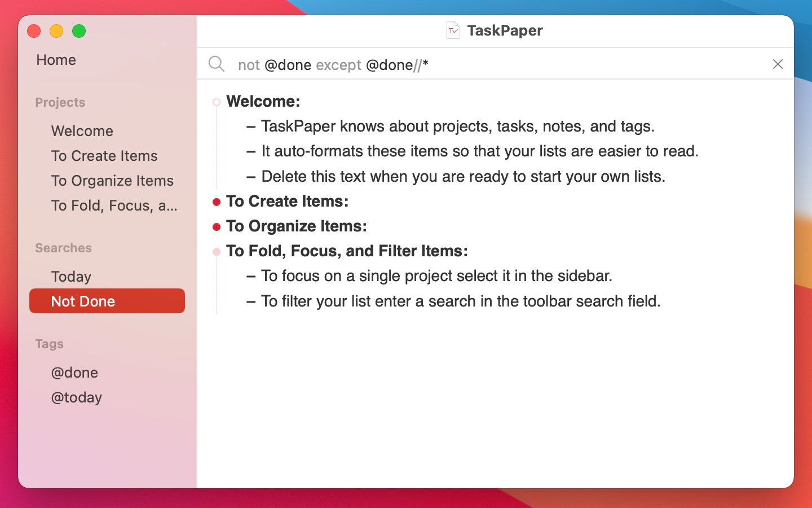The width and height of the screenshot is (812, 508).
Task: Clear the search filter with X icon
Action: [778, 64]
